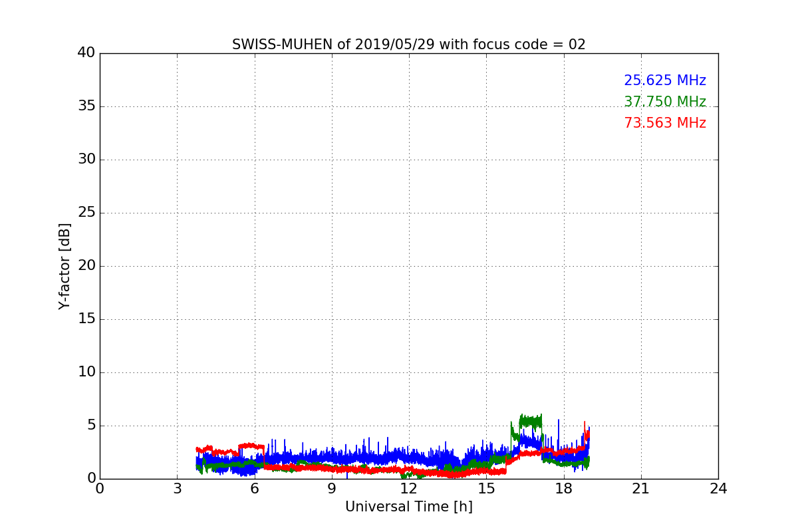Click y-axis tick label 35

click(86, 106)
